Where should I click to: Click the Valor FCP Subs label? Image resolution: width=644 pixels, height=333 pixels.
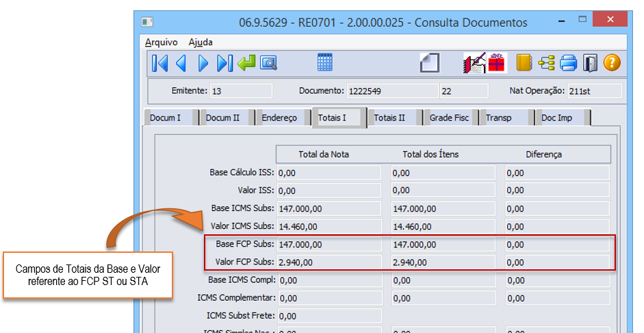click(244, 262)
